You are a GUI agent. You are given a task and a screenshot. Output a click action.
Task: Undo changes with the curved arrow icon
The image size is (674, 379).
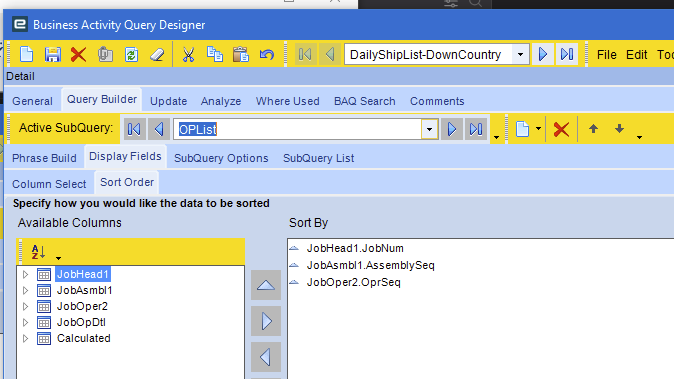(267, 55)
